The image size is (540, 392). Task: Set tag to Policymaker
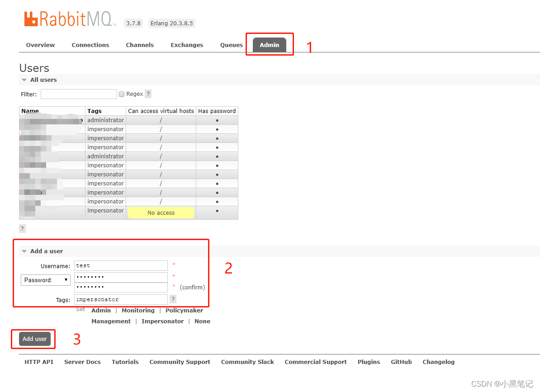click(x=184, y=311)
